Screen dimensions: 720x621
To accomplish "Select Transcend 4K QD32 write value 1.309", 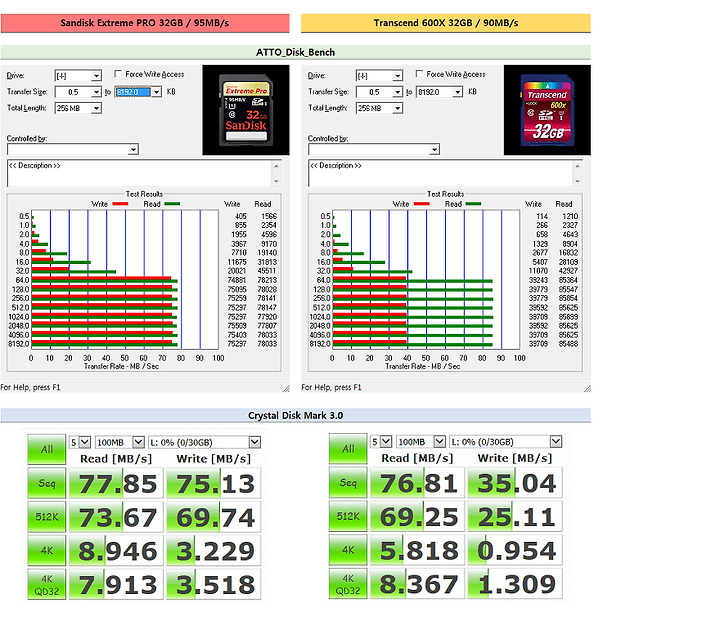I will (x=515, y=584).
